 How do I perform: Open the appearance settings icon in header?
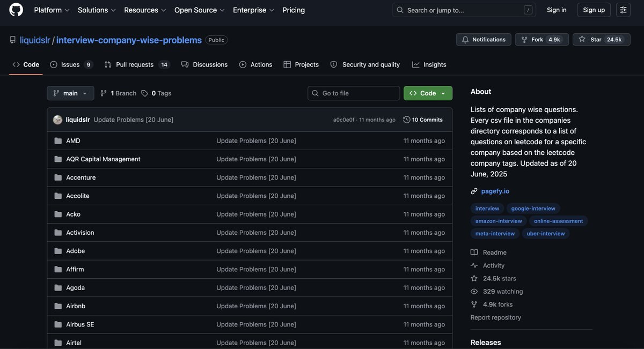point(623,10)
